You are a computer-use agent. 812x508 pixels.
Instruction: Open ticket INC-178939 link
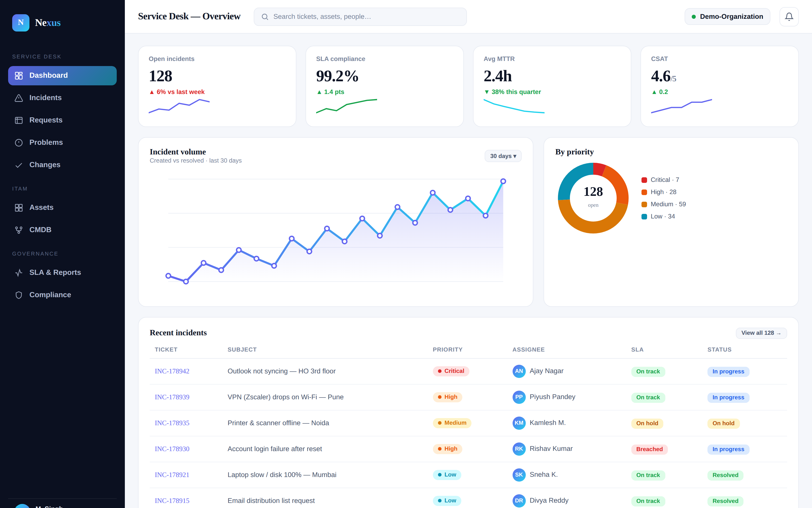[172, 397]
